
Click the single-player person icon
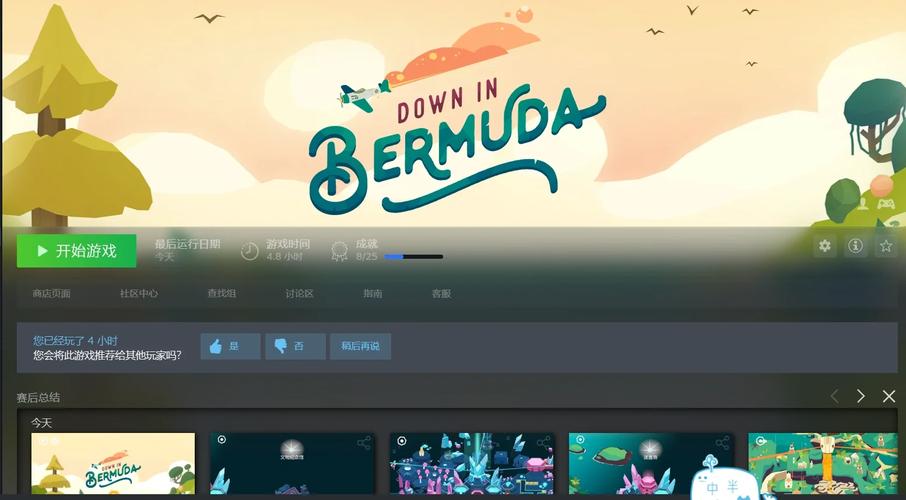[x=862, y=203]
